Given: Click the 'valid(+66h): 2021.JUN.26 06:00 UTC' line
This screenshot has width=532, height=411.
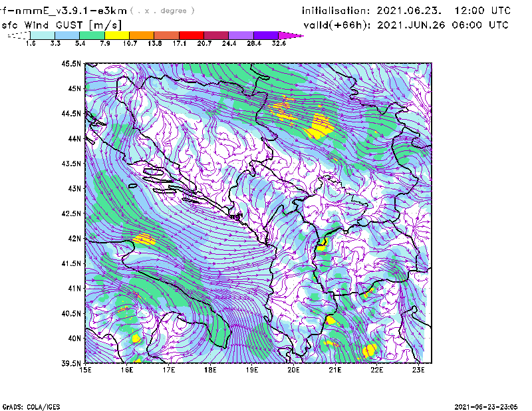Looking at the screenshot, I should [x=406, y=25].
